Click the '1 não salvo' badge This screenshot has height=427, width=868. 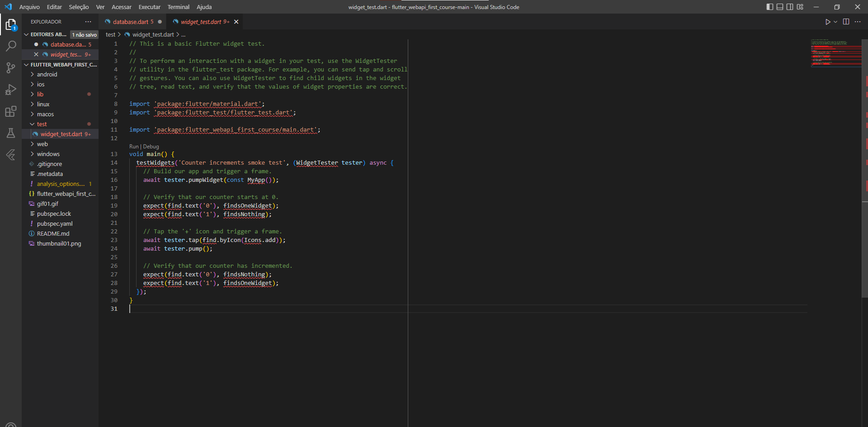tap(85, 35)
